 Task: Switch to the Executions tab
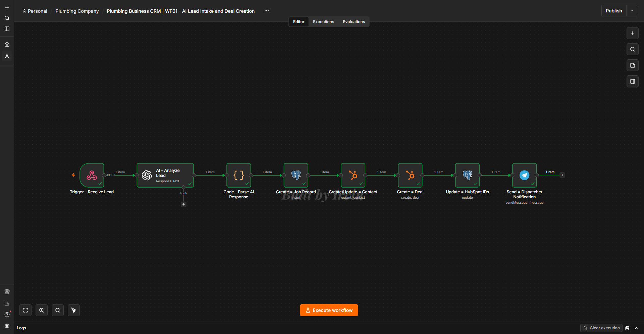[x=323, y=22]
